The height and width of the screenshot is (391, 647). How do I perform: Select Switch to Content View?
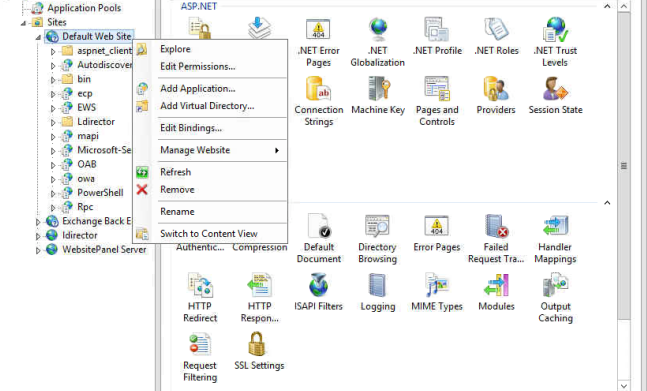tap(210, 234)
